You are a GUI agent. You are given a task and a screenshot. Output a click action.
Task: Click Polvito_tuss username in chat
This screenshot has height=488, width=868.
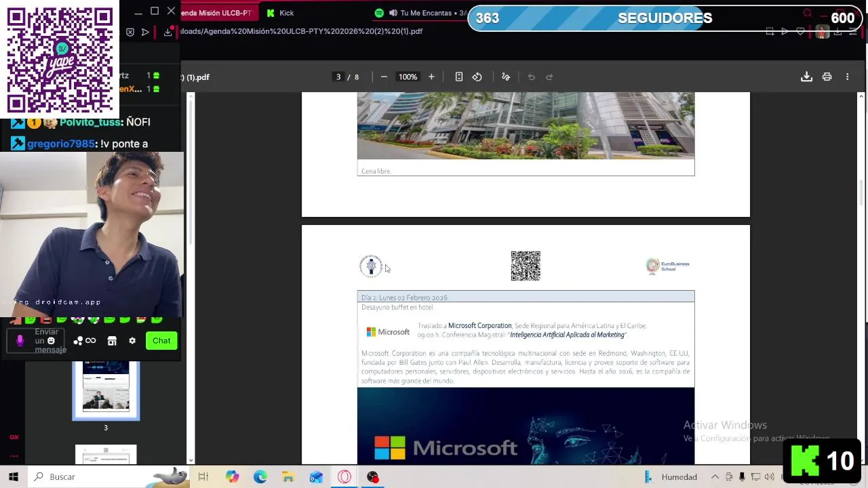91,122
